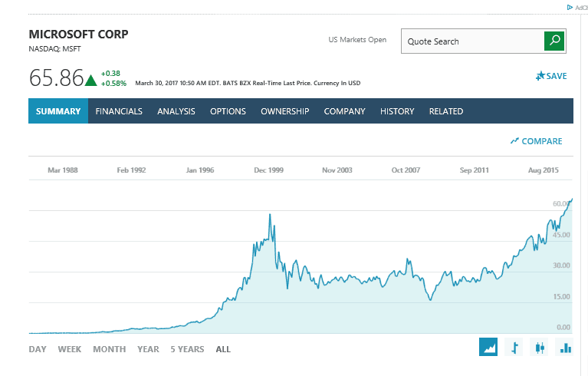View the HISTORY tab
The width and height of the screenshot is (588, 376).
click(397, 111)
